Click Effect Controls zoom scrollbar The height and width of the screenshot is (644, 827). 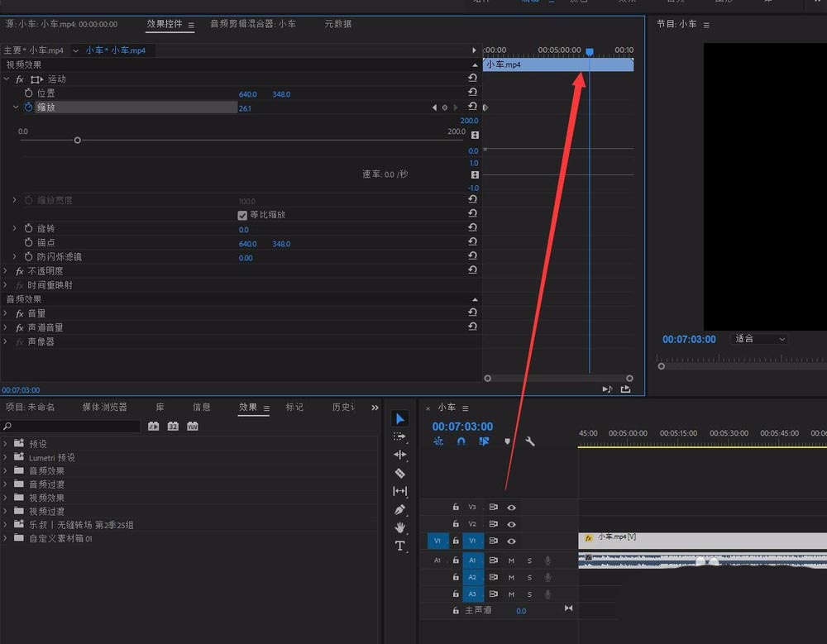coord(558,378)
